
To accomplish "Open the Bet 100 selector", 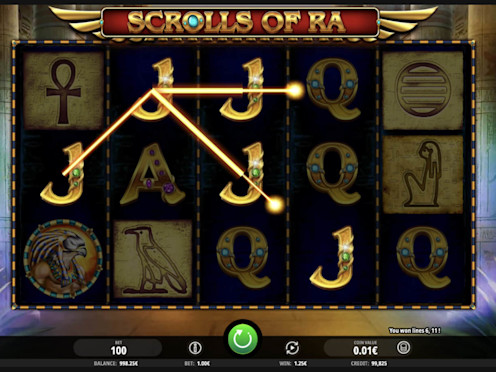I will coord(118,348).
